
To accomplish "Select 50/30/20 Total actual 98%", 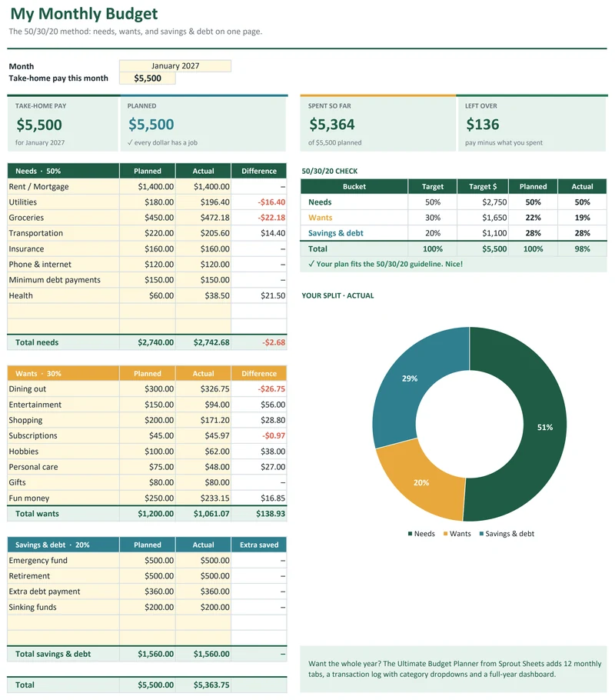I will (x=582, y=249).
